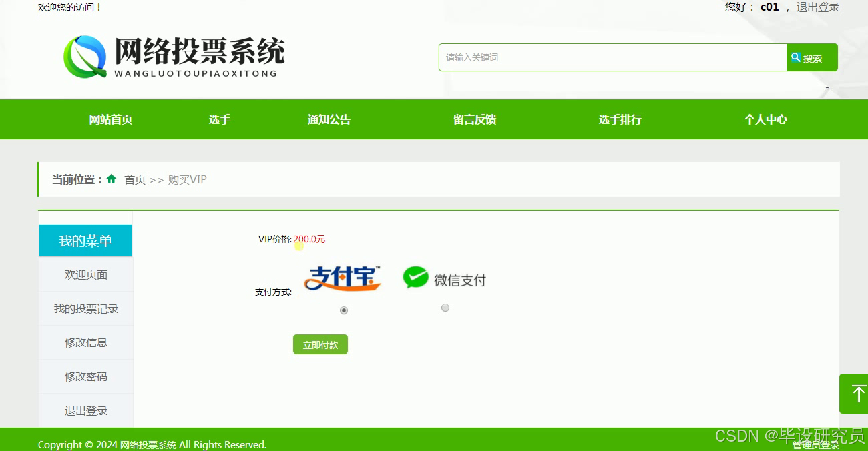Screen dimensions: 868x451
Task: Open 修改密码 in the sidebar menu
Action: [86, 376]
